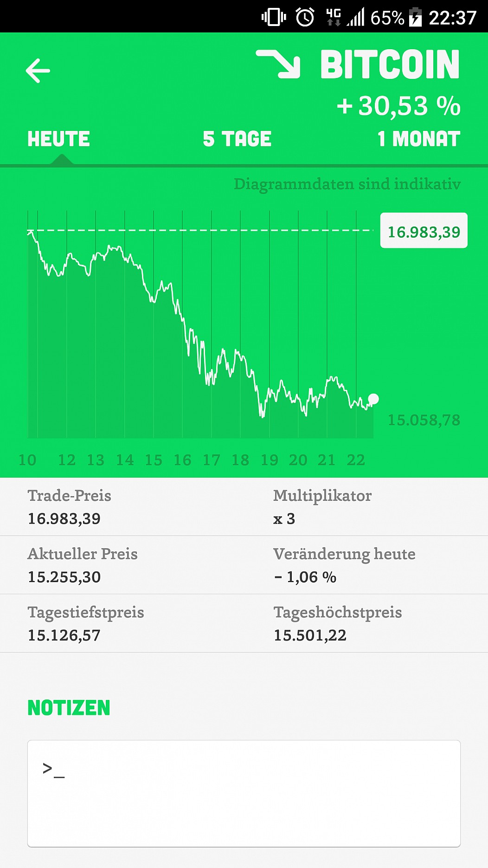The height and width of the screenshot is (868, 488).
Task: Tap the Tagestiefstpreis value 15.126,57
Action: pos(64,635)
